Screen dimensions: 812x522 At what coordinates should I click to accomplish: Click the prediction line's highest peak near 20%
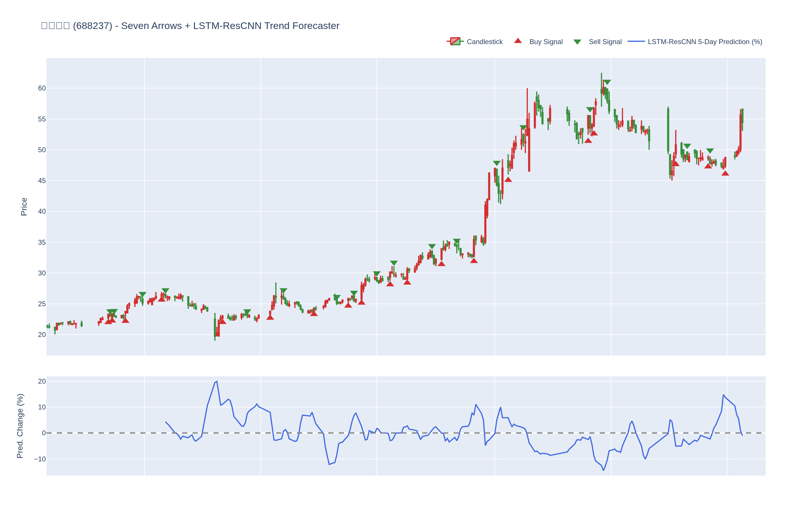coord(217,381)
